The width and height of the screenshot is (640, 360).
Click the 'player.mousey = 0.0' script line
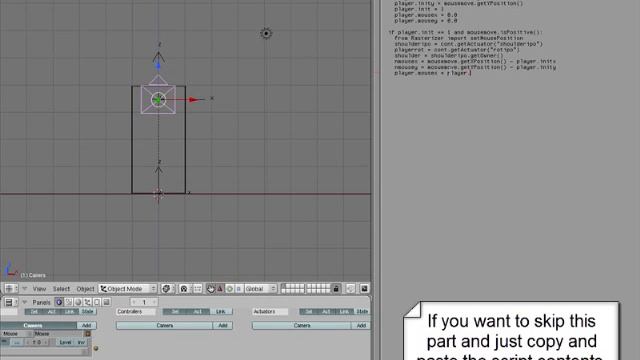[x=426, y=20]
